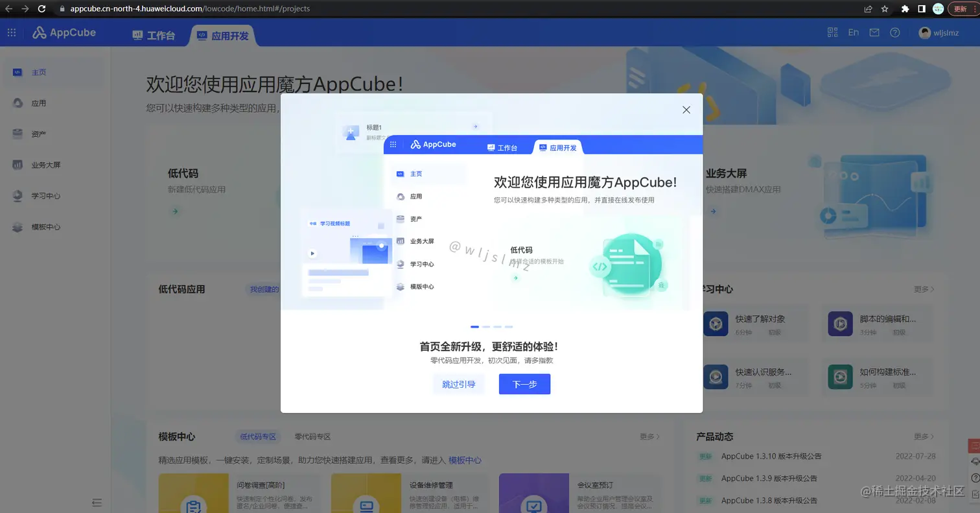Open the 设备维修管理 template card
Image resolution: width=980 pixels, height=513 pixels.
pos(410,493)
